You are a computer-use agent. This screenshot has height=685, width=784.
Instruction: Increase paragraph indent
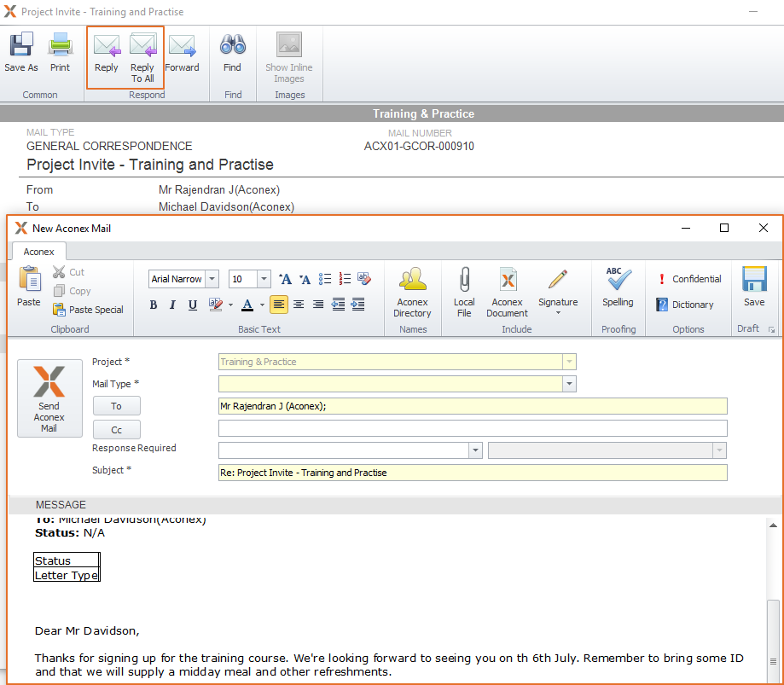pyautogui.click(x=358, y=304)
